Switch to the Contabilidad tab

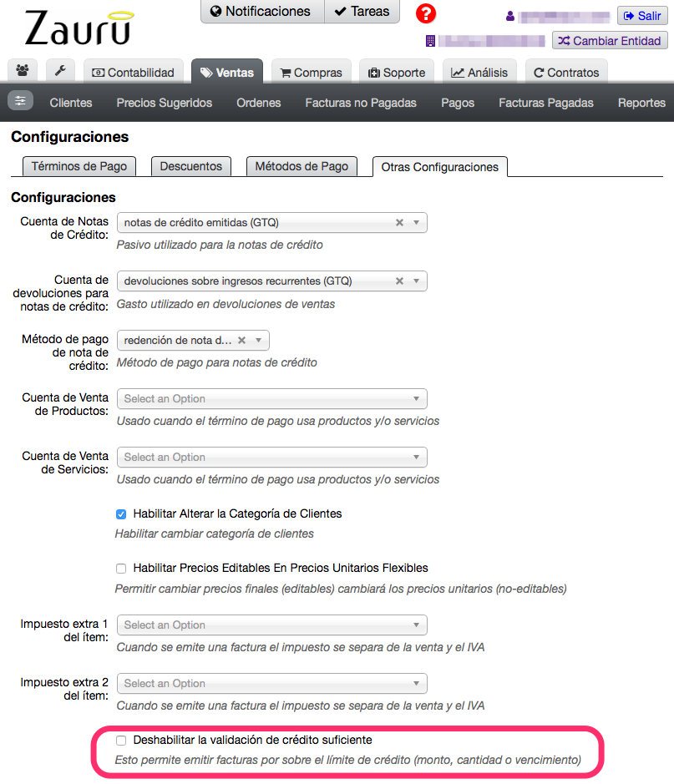pyautogui.click(x=134, y=73)
